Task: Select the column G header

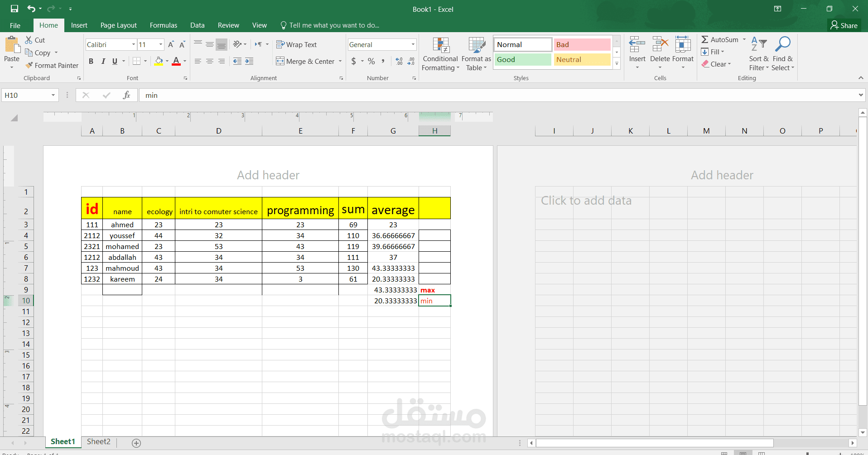Action: 393,131
